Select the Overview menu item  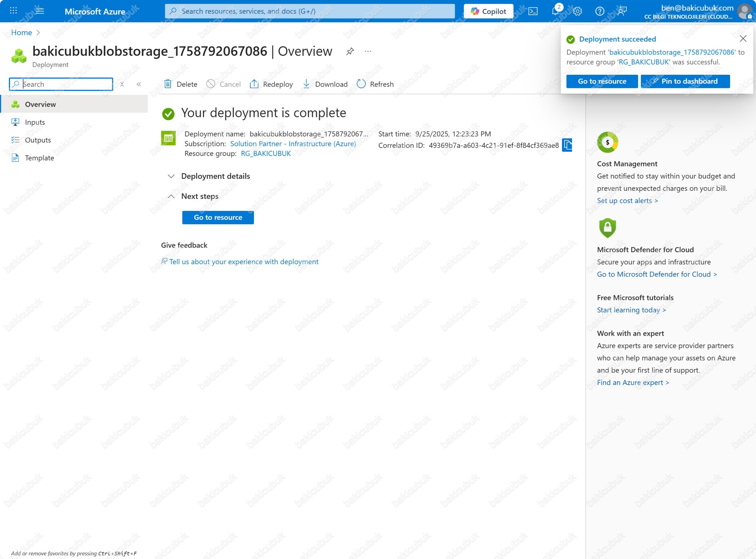pyautogui.click(x=74, y=104)
